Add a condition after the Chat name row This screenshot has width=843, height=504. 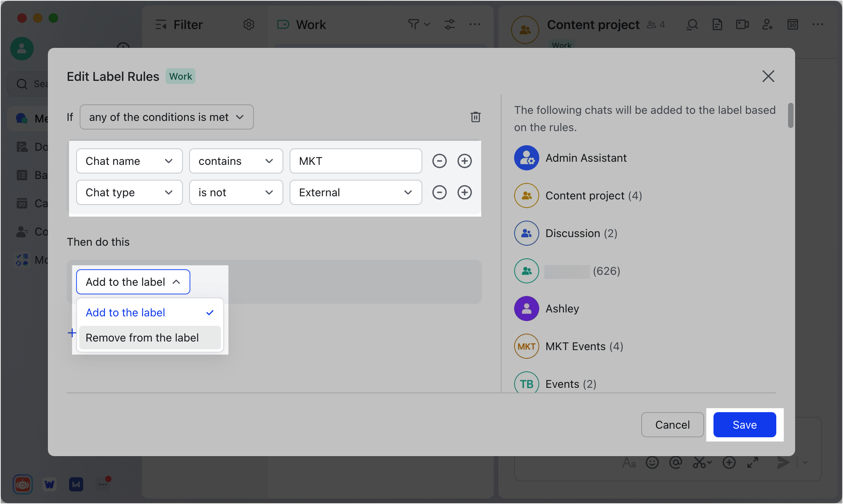tap(464, 161)
